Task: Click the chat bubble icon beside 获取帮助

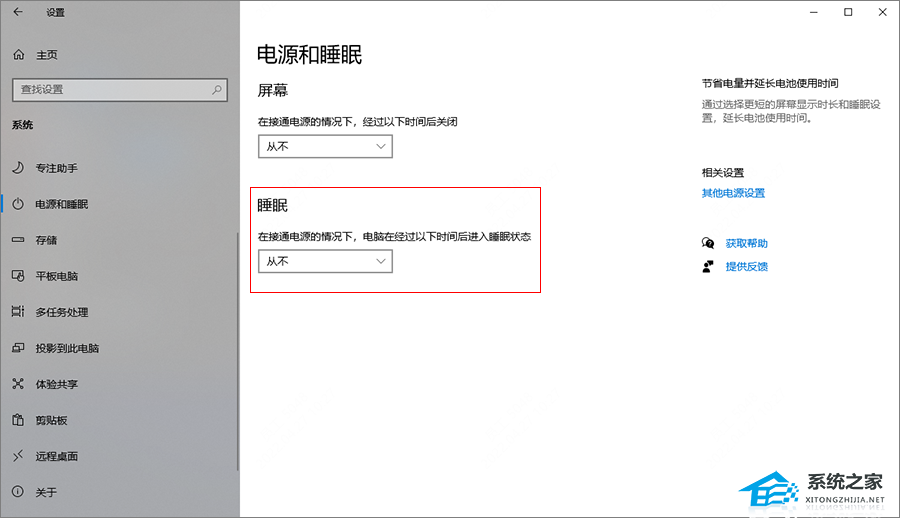Action: [708, 243]
